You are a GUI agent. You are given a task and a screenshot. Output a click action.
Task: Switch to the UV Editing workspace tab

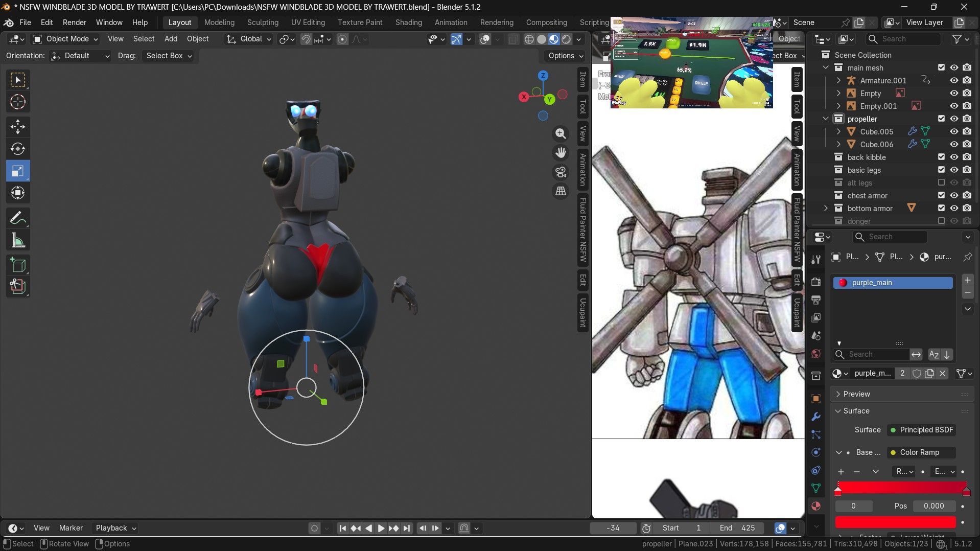click(308, 22)
